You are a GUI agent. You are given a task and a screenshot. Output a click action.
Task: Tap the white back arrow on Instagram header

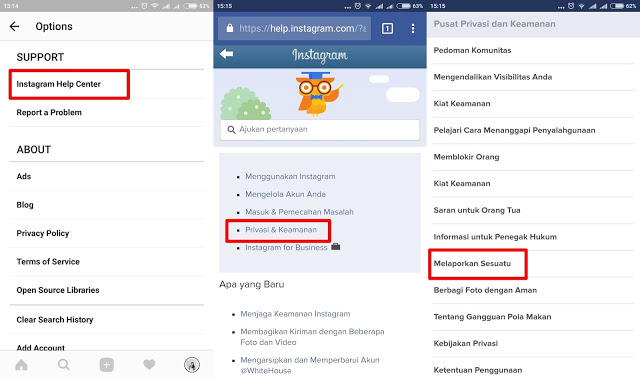coord(227,54)
